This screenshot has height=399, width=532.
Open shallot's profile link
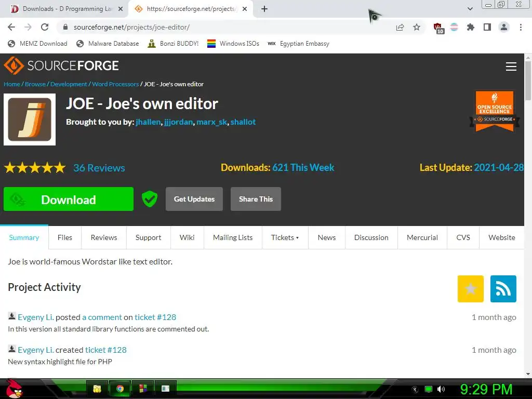tap(243, 122)
